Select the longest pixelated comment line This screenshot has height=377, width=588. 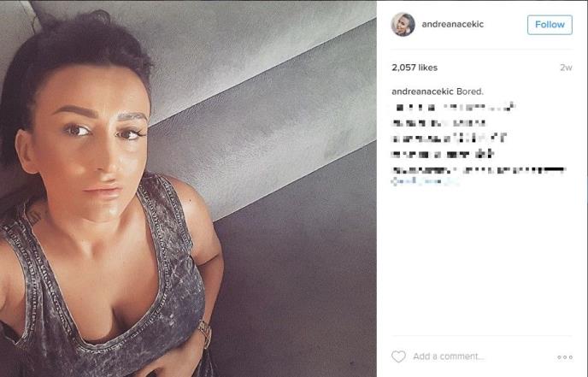[x=479, y=170]
